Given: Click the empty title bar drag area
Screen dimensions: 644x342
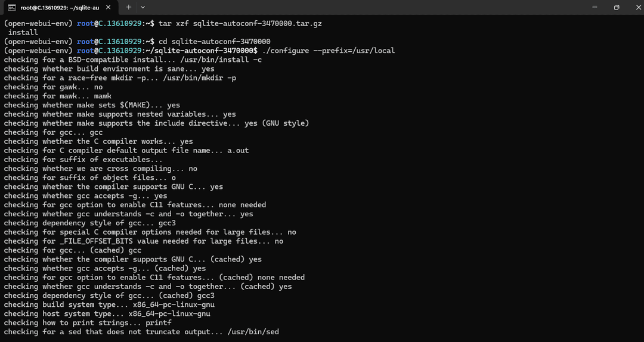Looking at the screenshot, I should point(358,7).
